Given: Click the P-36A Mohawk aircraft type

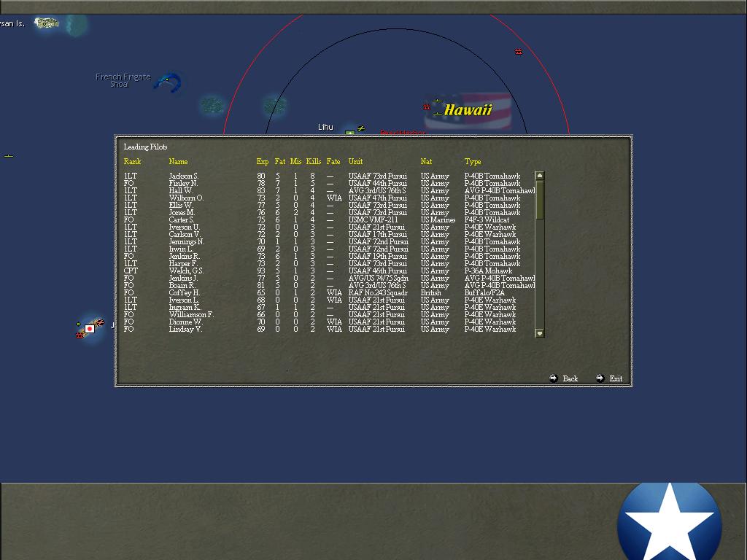Looking at the screenshot, I should [488, 271].
